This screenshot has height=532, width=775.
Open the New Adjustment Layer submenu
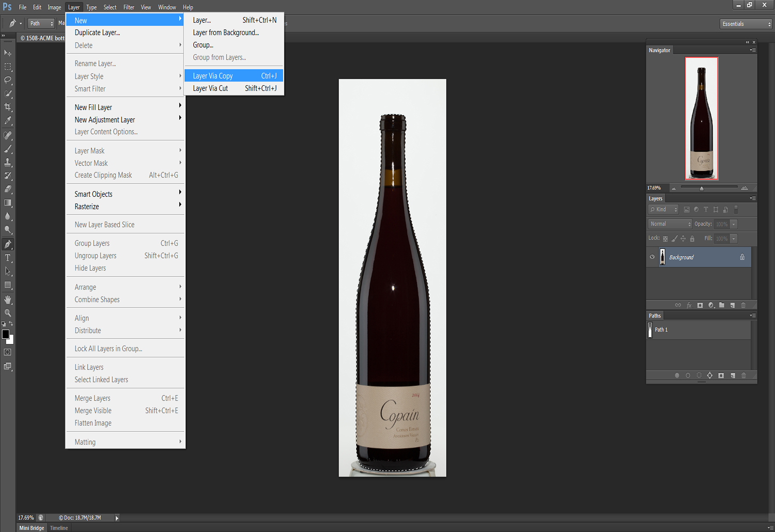[126, 120]
